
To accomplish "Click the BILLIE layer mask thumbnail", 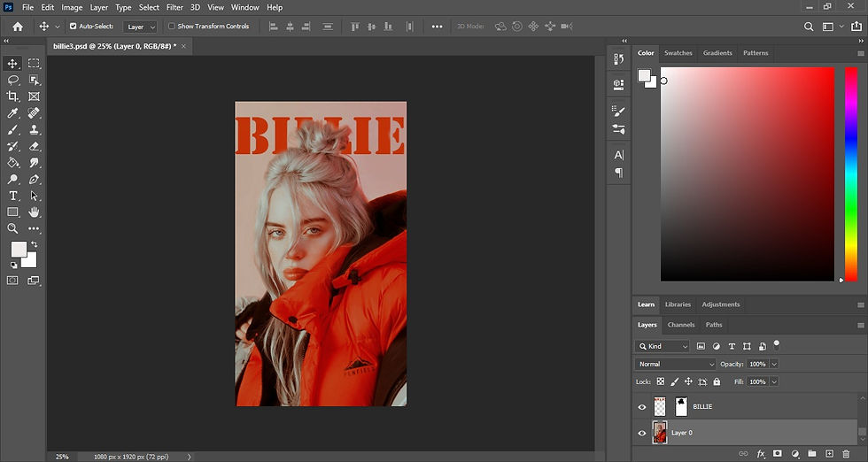I will coord(681,407).
